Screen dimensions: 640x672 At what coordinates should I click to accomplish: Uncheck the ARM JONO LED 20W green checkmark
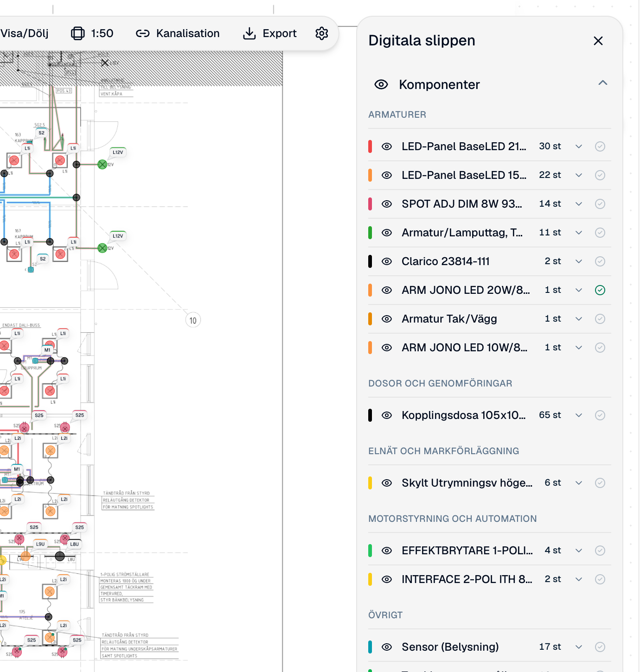pos(600,290)
